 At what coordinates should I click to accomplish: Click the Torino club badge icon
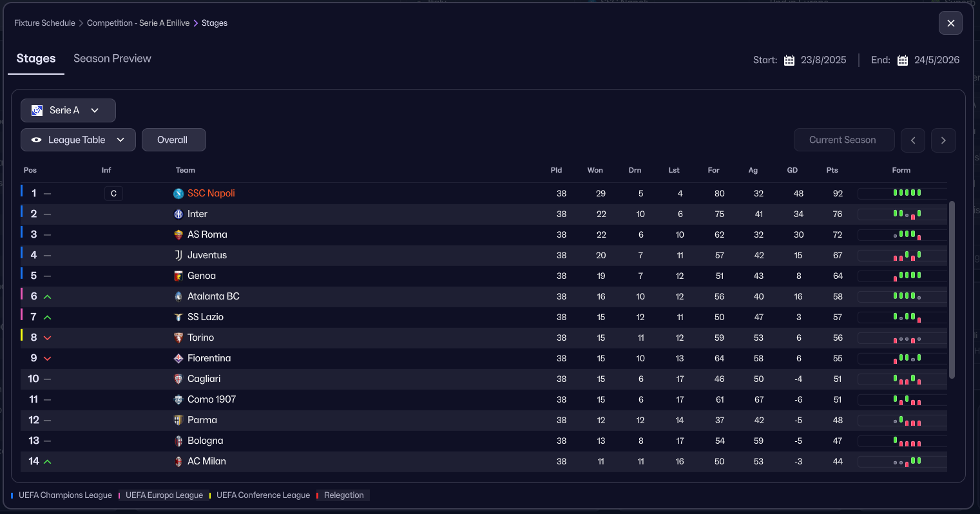tap(178, 338)
